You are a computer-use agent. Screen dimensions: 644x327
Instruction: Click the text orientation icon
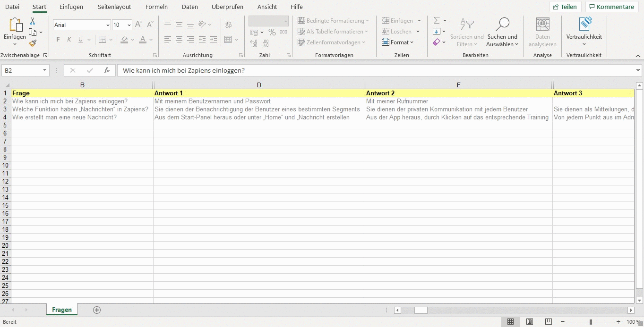tap(203, 24)
